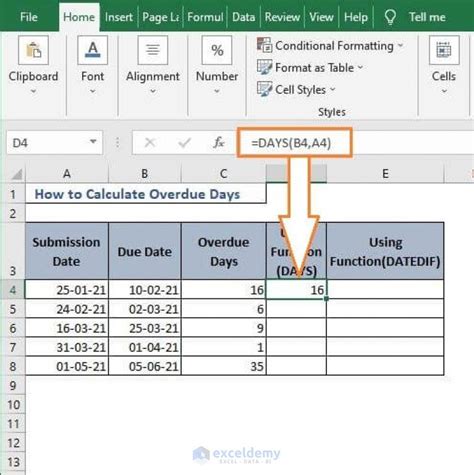The height and width of the screenshot is (475, 474).
Task: Click the Select All corner triangle
Action: [x=16, y=174]
